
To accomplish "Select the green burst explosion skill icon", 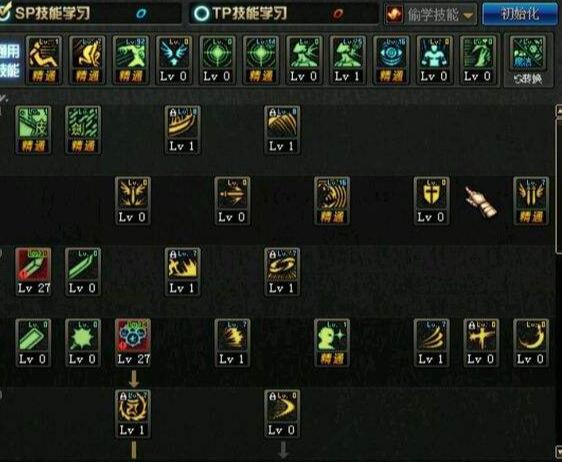I will tap(83, 343).
